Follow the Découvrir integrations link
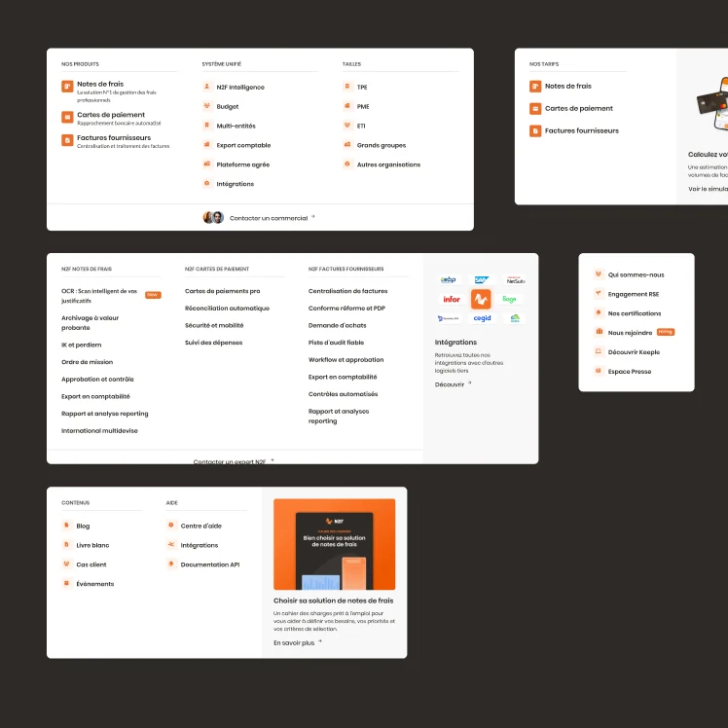Viewport: 728px width, 728px height. point(454,384)
